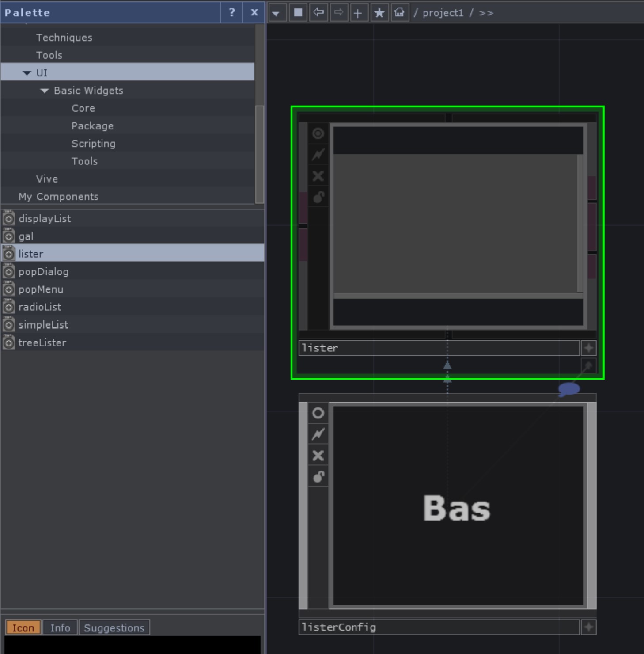644x654 pixels.
Task: Toggle the lock flag on listerConfig
Action: [x=318, y=477]
